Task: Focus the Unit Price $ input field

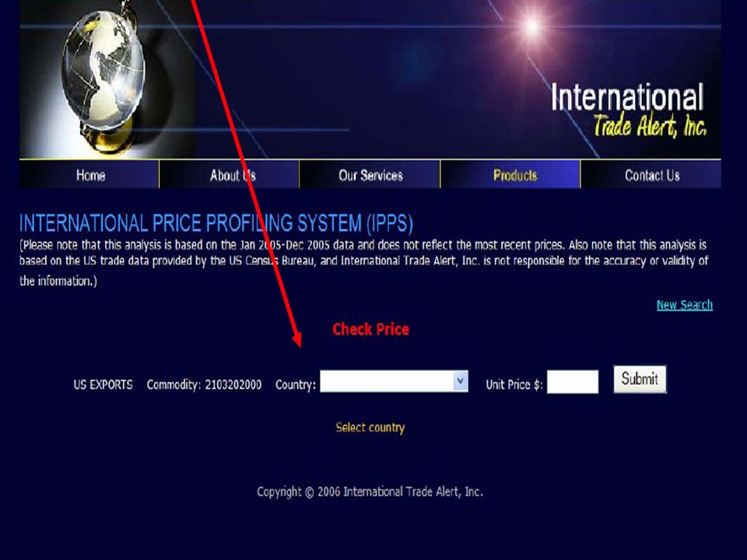Action: [x=572, y=382]
